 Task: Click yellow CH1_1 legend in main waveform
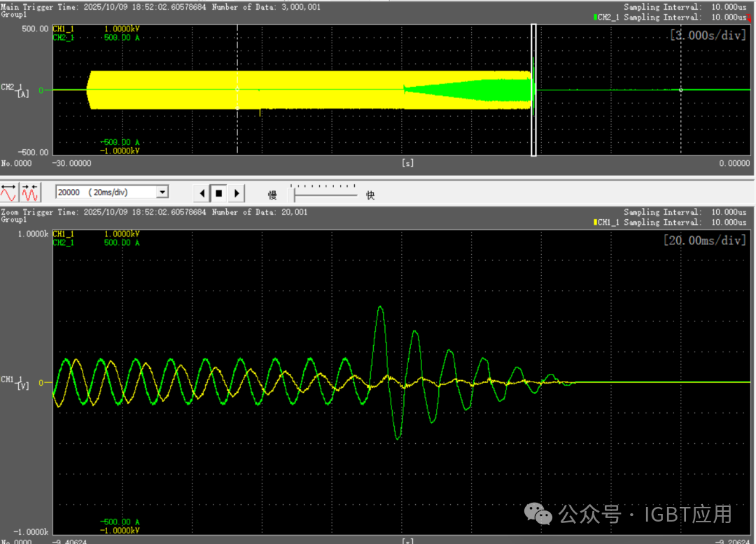(63, 29)
